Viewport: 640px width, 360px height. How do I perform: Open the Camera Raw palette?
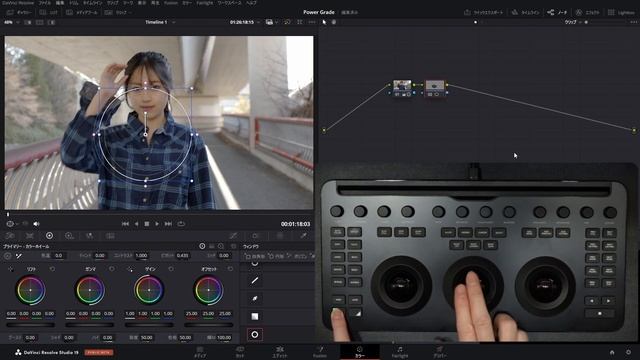[10, 236]
